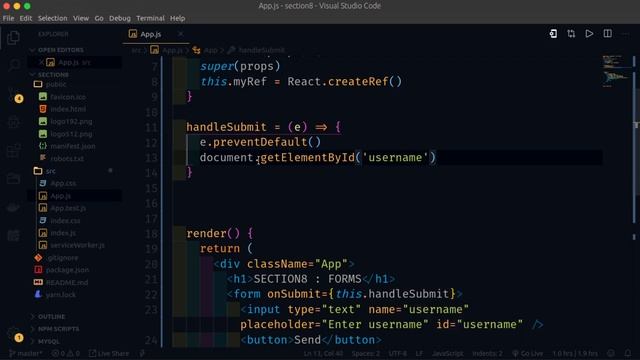The width and height of the screenshot is (640, 360).
Task: Open App.test.js in the explorer
Action: [62, 208]
